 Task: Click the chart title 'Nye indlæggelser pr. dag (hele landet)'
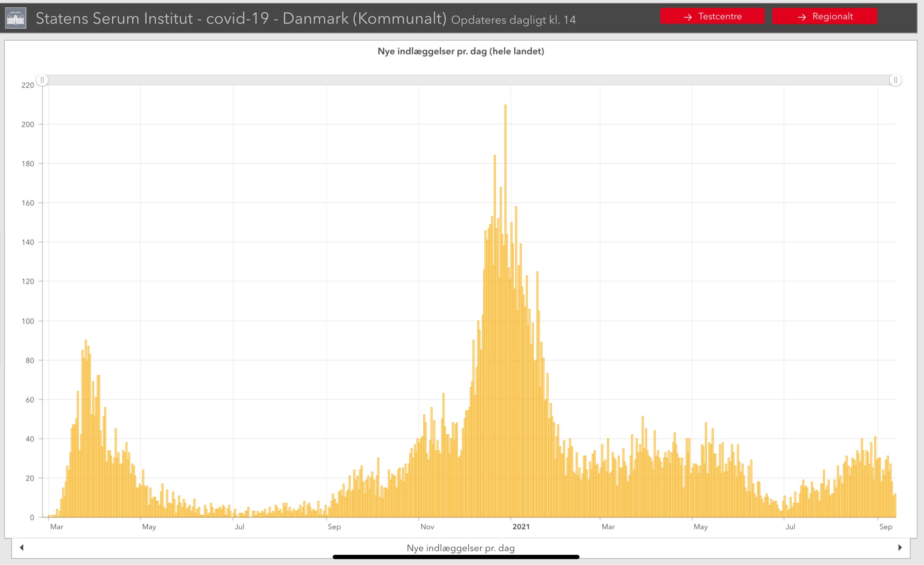coord(460,51)
